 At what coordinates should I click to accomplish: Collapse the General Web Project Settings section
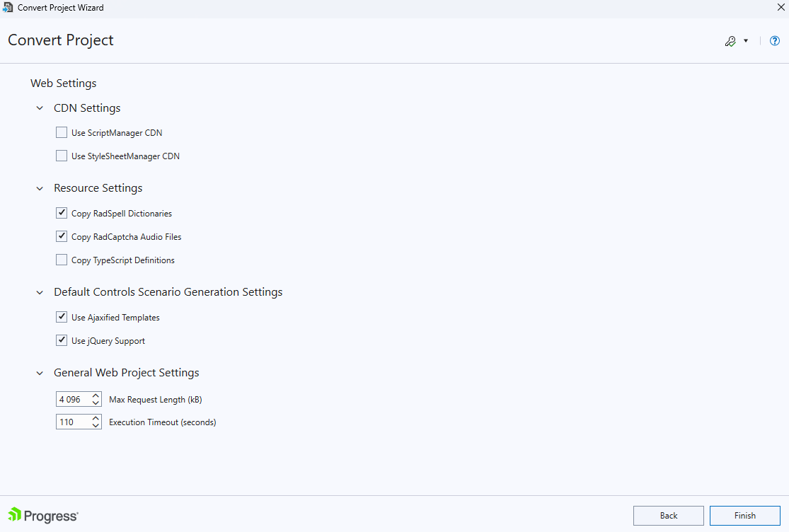pyautogui.click(x=40, y=372)
